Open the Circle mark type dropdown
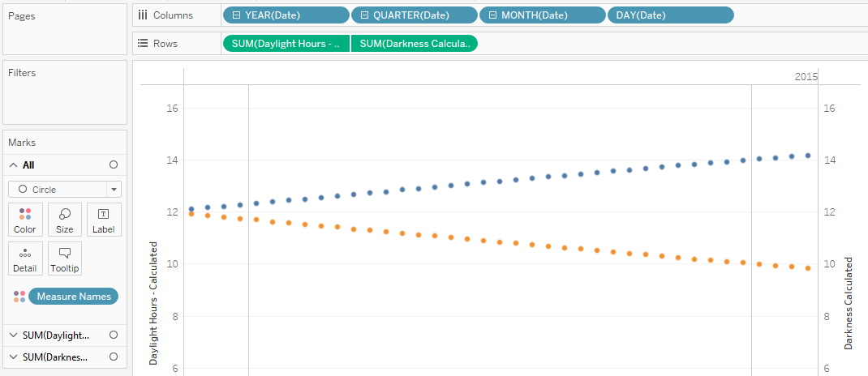This screenshot has width=868, height=376. (x=65, y=189)
